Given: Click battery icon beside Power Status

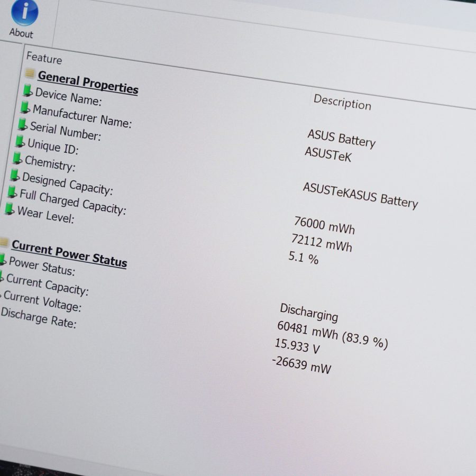Looking at the screenshot, I should 3,260.
